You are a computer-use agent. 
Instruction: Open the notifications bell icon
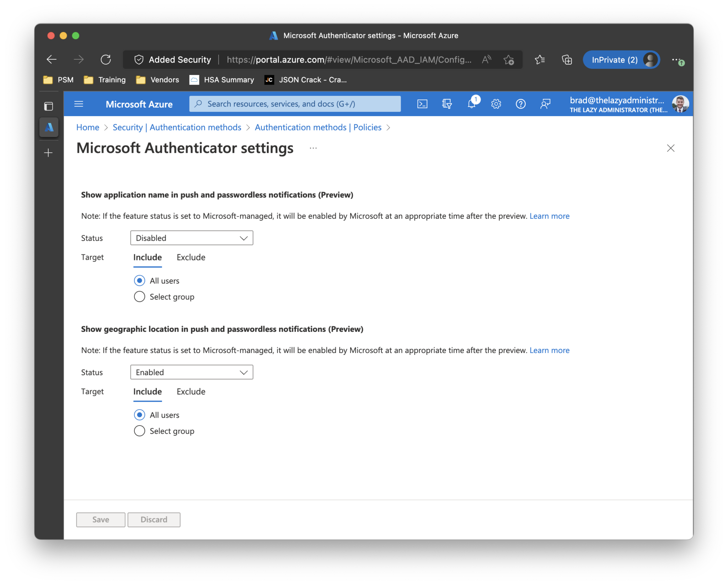(472, 104)
